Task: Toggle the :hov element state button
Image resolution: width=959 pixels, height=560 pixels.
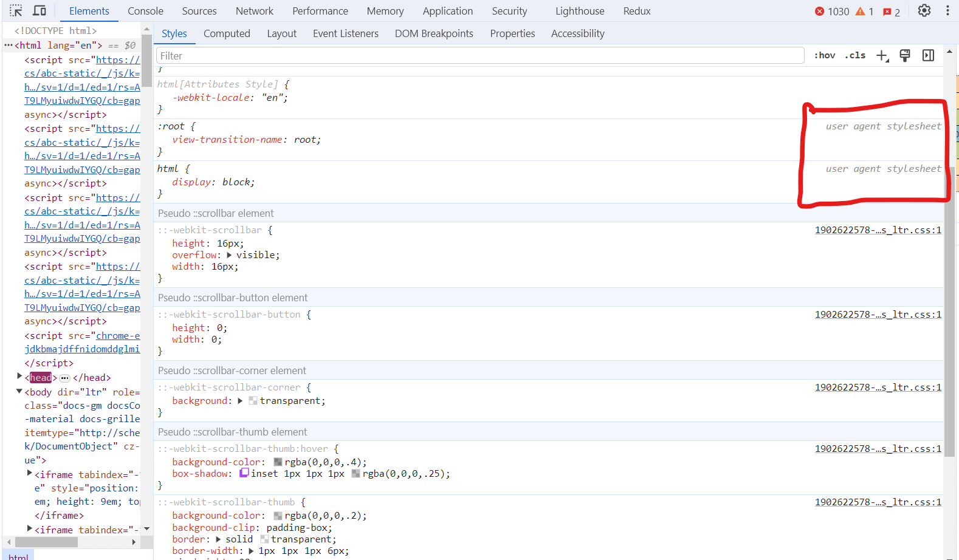Action: (825, 56)
